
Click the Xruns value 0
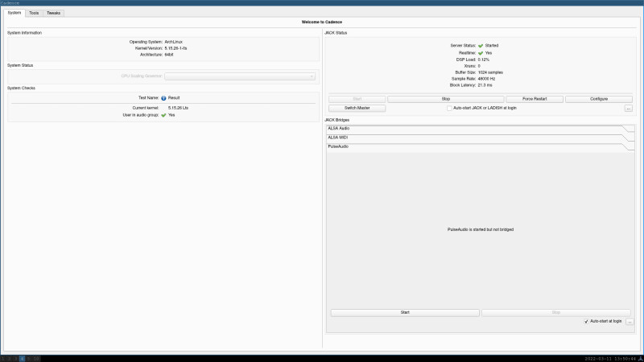pyautogui.click(x=479, y=66)
